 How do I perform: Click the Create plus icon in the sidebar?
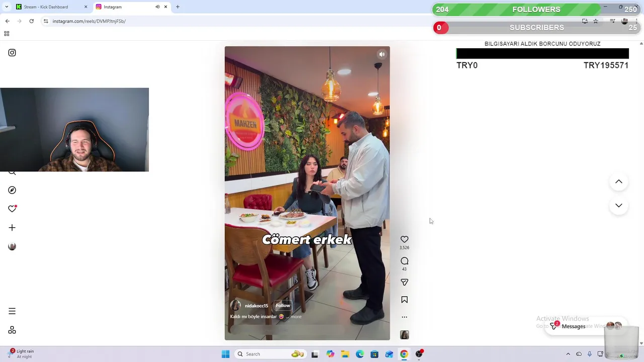coord(12,228)
